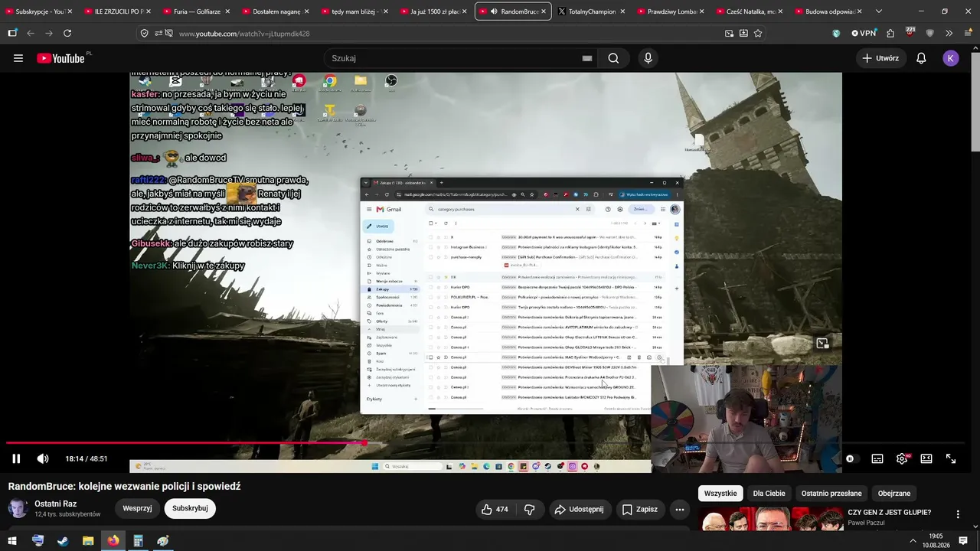Viewport: 980px width, 551px height.
Task: Pause the video playback
Action: (x=16, y=458)
